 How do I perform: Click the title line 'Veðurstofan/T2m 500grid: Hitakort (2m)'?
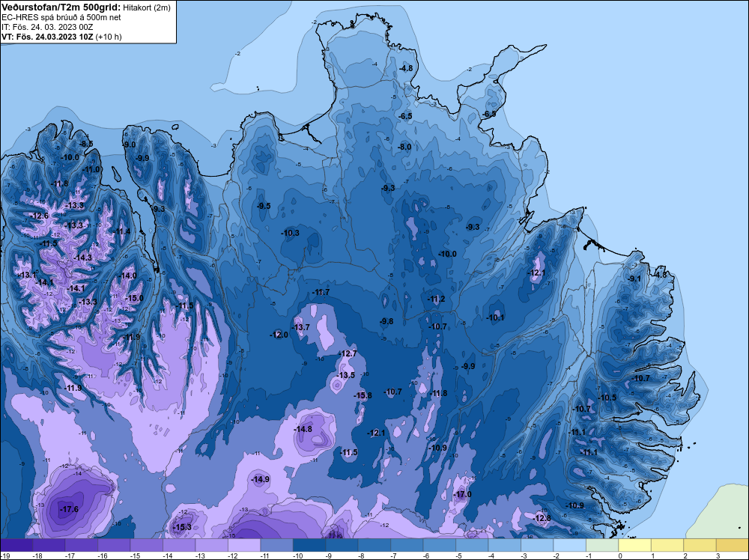click(86, 7)
